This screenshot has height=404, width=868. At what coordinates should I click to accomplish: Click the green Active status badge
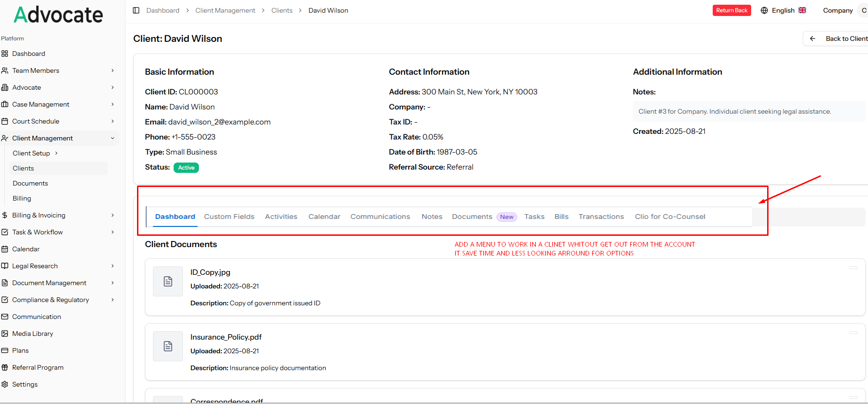click(x=186, y=168)
